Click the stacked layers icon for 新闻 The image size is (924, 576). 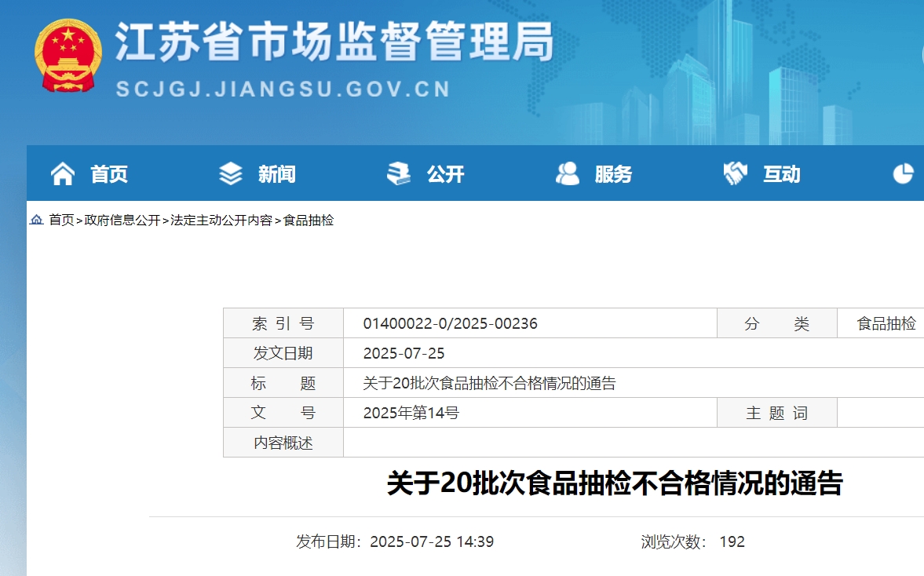click(x=231, y=174)
